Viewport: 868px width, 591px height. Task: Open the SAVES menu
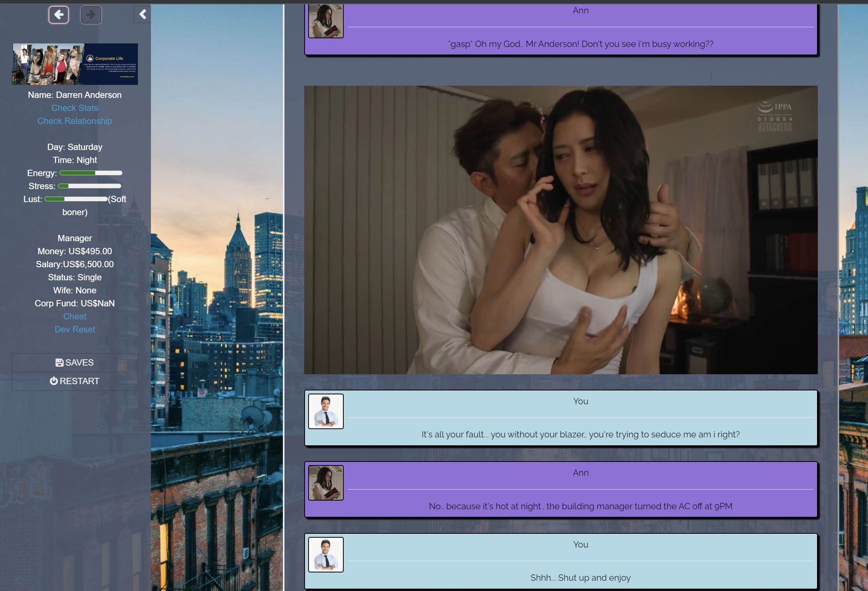75,362
